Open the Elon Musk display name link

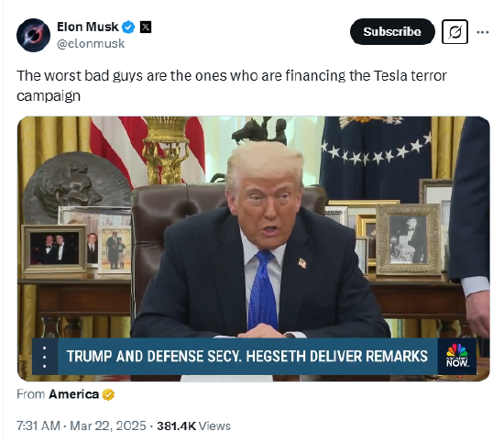pyautogui.click(x=88, y=27)
